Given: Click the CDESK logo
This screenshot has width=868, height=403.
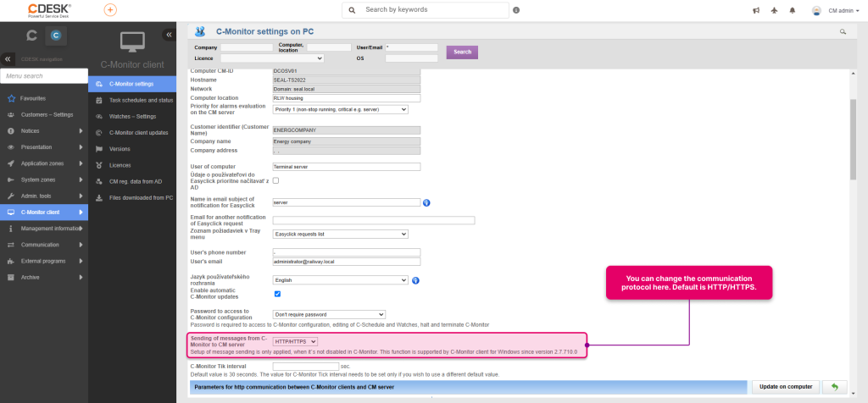Looking at the screenshot, I should [50, 10].
